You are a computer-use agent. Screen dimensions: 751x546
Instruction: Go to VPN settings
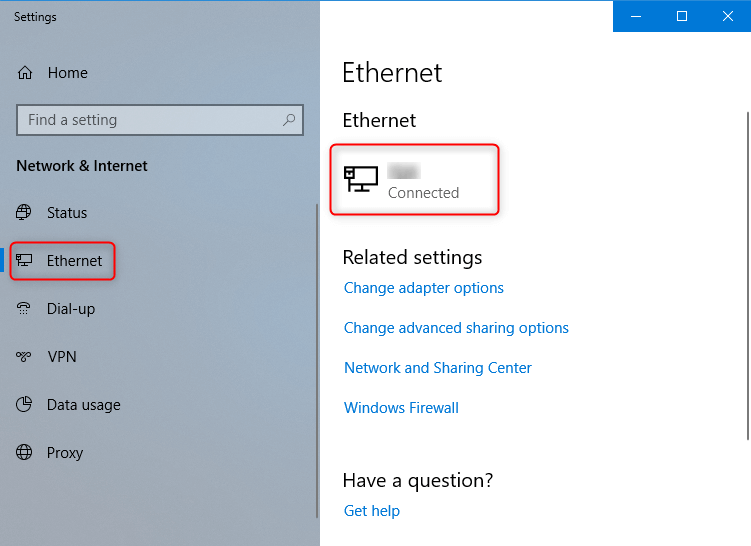(62, 357)
